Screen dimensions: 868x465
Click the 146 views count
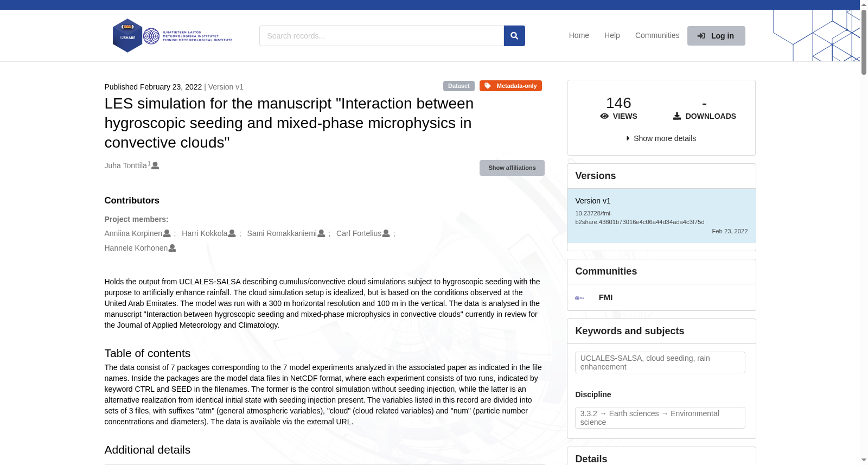coord(618,103)
